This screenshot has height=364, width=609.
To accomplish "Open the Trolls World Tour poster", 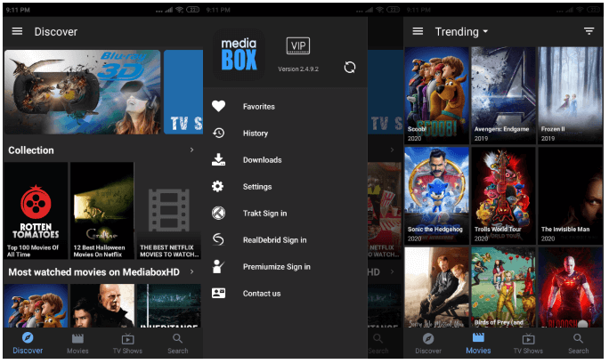I will coord(505,197).
